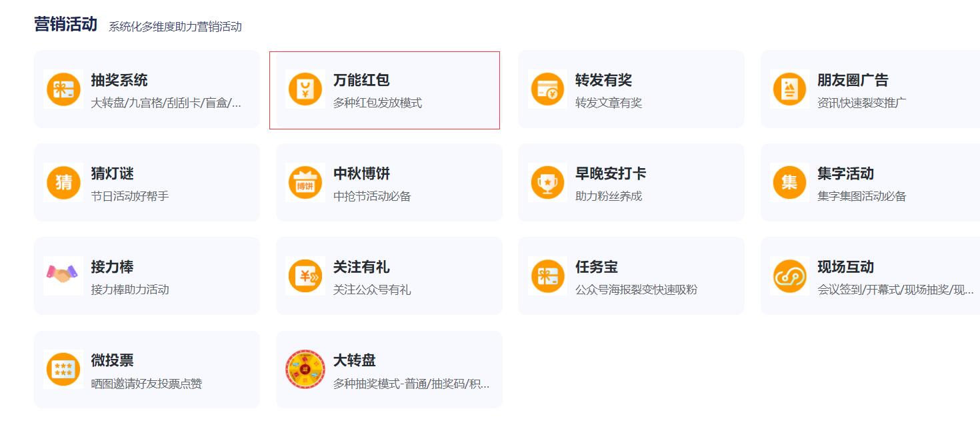
Task: Click description 会议签到/开幕式/现场抽奖/现…
Action: 895,290
